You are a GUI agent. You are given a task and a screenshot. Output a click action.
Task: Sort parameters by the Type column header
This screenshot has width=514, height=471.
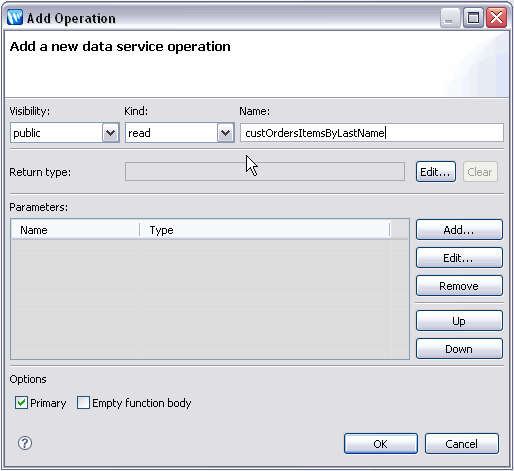pos(265,230)
